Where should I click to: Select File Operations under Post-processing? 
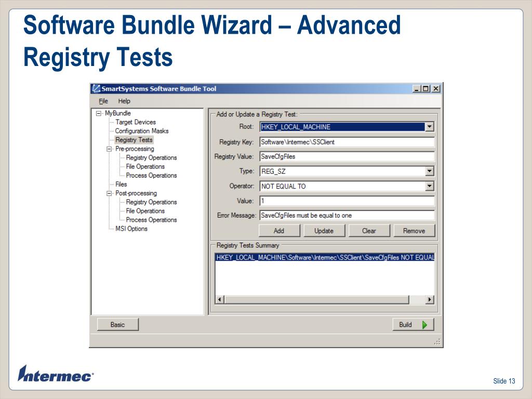tap(145, 211)
